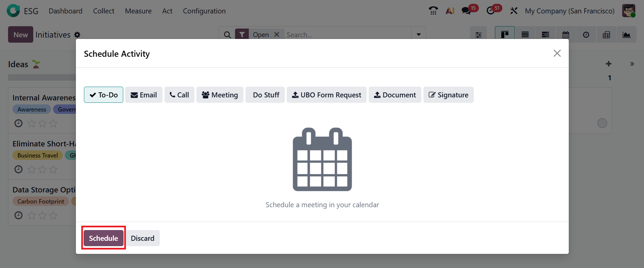Select the Meeting activity type
Image resolution: width=644 pixels, height=268 pixels.
220,95
